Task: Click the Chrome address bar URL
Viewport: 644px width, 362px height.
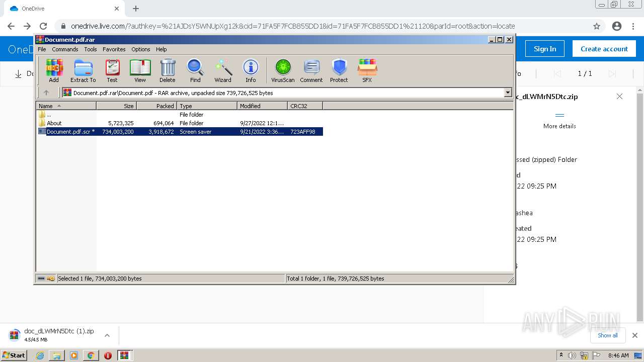Action: coord(293,26)
